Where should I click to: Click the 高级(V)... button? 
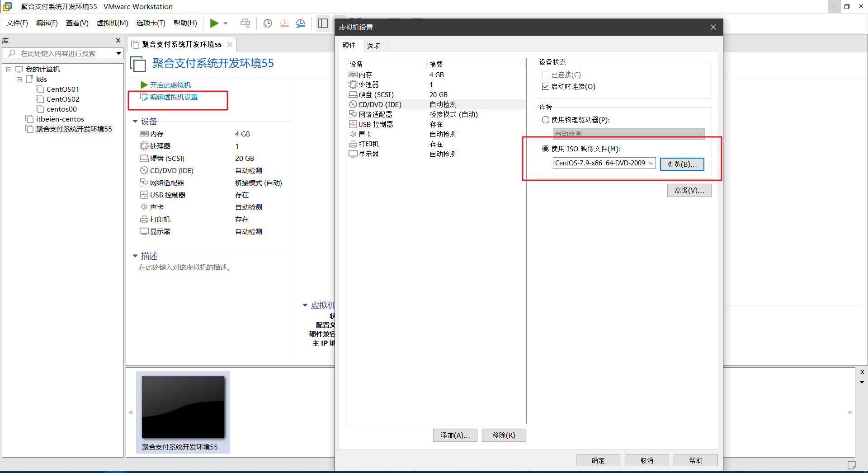689,190
